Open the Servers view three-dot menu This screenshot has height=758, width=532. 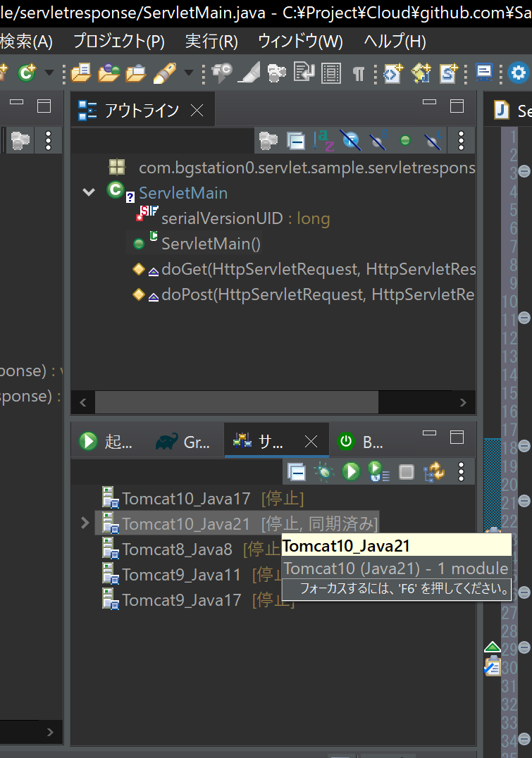tap(461, 472)
